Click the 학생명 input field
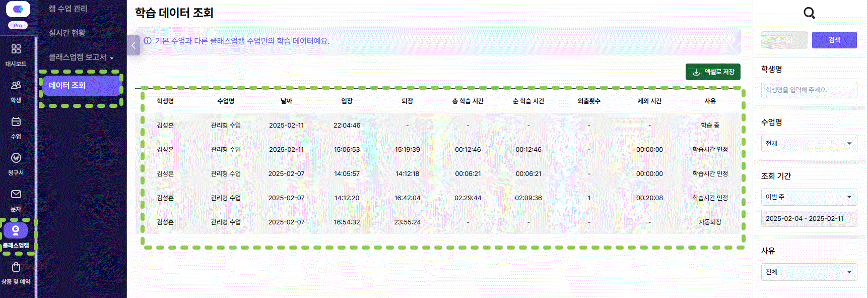The image size is (868, 298). point(809,90)
